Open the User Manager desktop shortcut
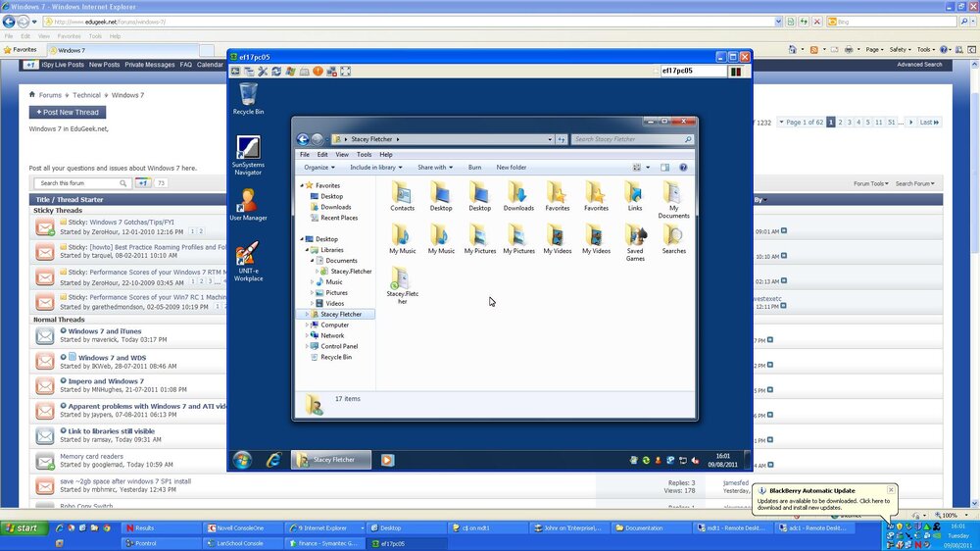980x551 pixels. point(248,205)
